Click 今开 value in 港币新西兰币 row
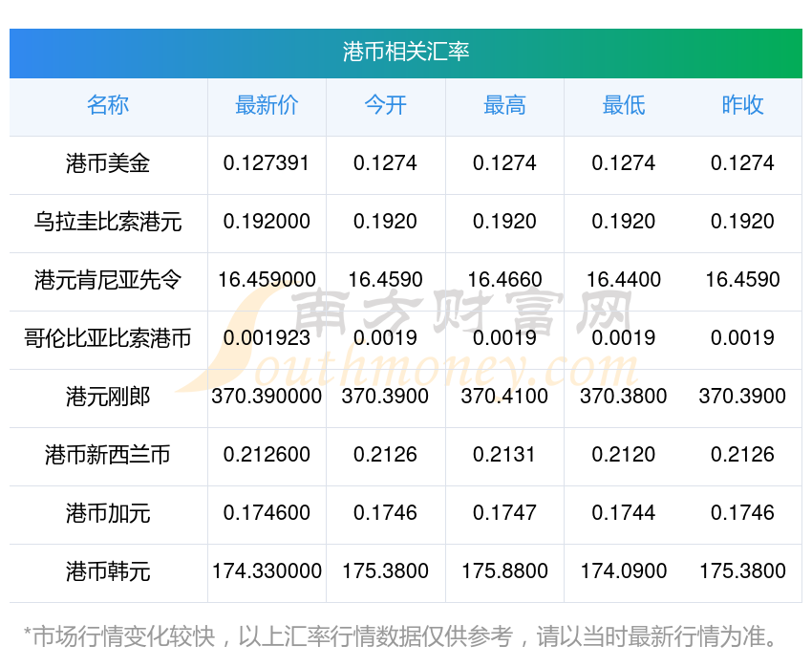This screenshot has height=667, width=812. tap(385, 455)
